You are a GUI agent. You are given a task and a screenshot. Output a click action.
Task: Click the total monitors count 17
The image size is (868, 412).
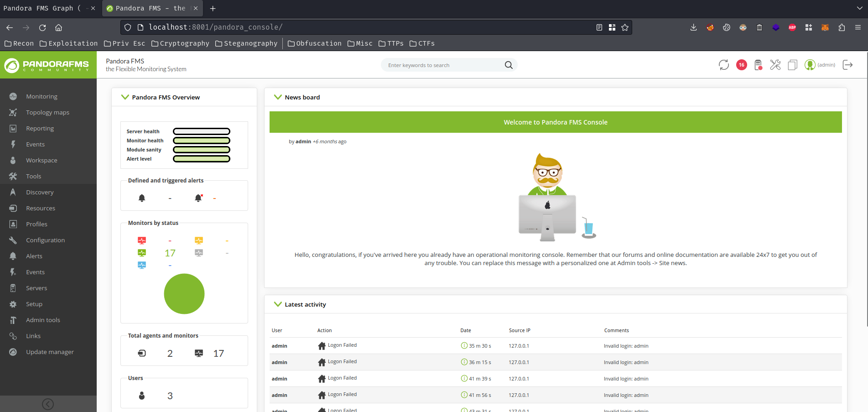click(218, 354)
